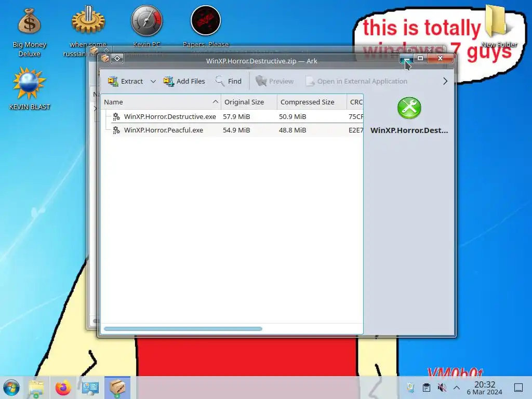Click the 57.9 MiB original size cell
Image resolution: width=532 pixels, height=399 pixels.
[x=236, y=117]
